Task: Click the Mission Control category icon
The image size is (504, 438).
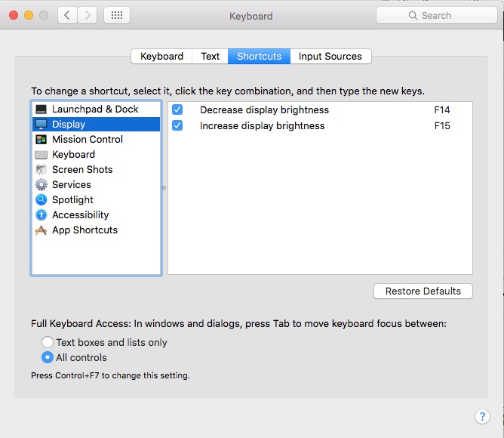Action: (41, 140)
